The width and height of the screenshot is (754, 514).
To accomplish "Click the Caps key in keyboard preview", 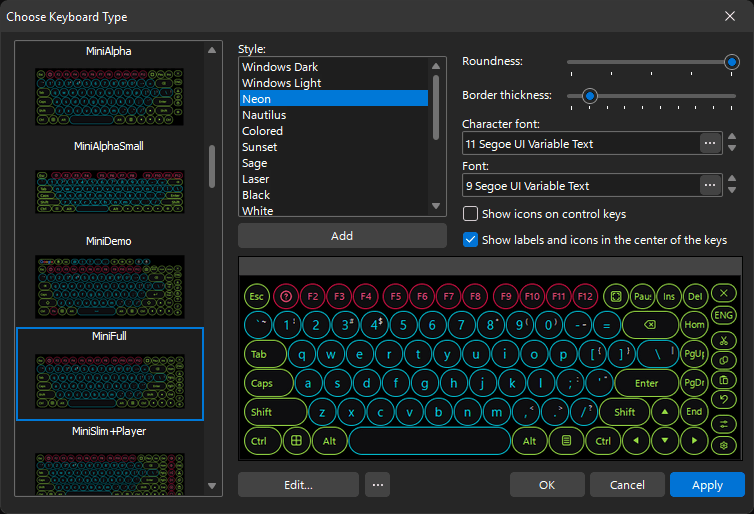I will [269, 383].
